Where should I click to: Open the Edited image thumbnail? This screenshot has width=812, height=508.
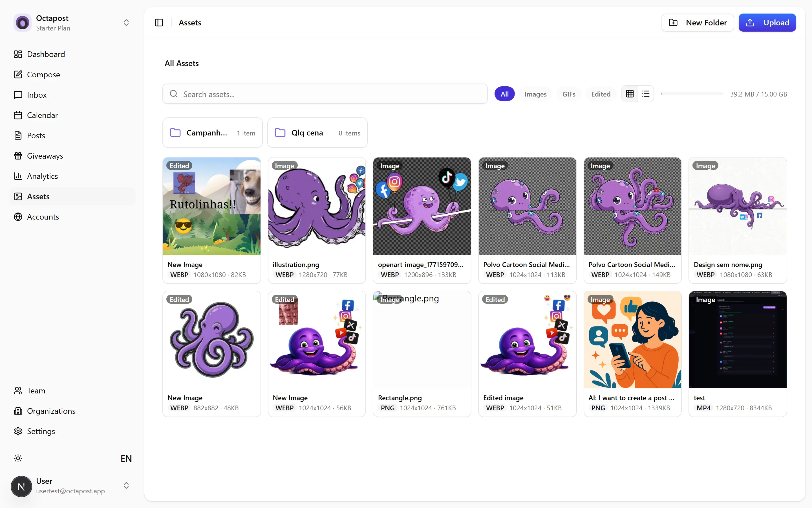pyautogui.click(x=527, y=340)
